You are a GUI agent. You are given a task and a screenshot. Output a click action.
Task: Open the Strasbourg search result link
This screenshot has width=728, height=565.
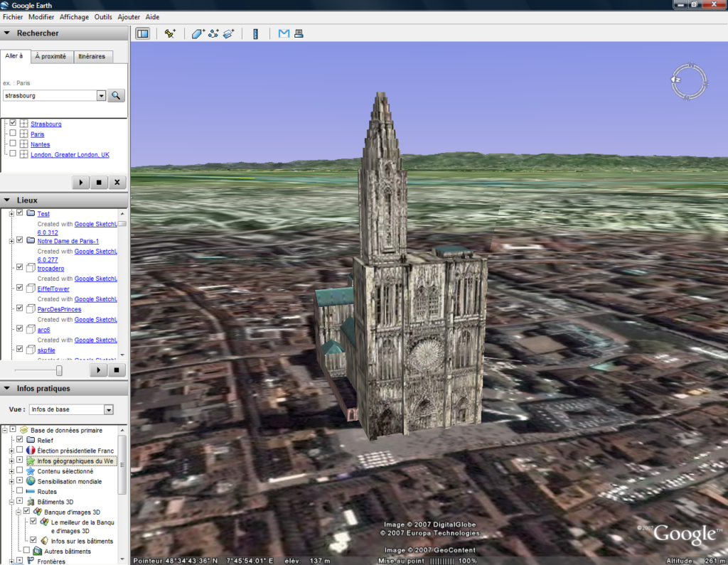tap(46, 124)
